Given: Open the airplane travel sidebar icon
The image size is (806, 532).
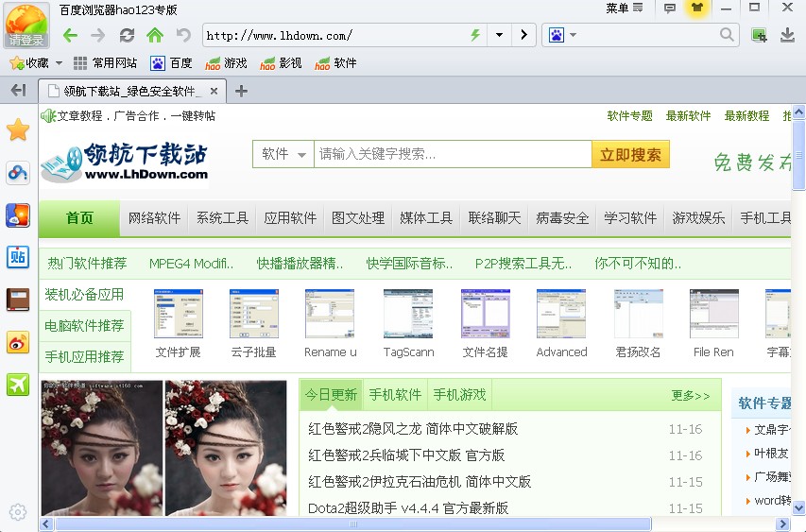Looking at the screenshot, I should pos(18,385).
